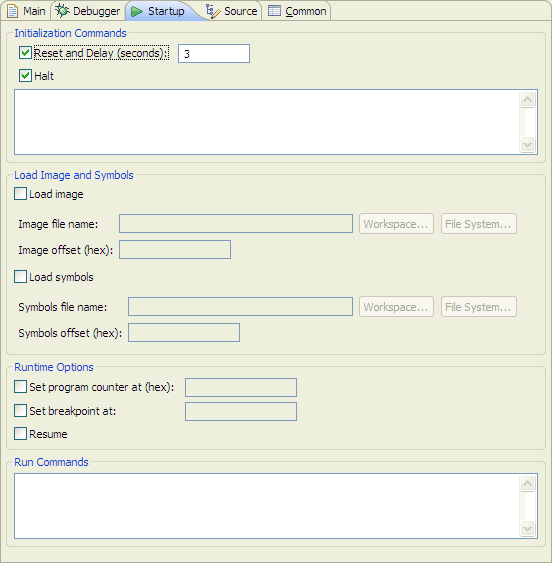Click File System button for symbols file
The image size is (552, 563).
pos(479,307)
